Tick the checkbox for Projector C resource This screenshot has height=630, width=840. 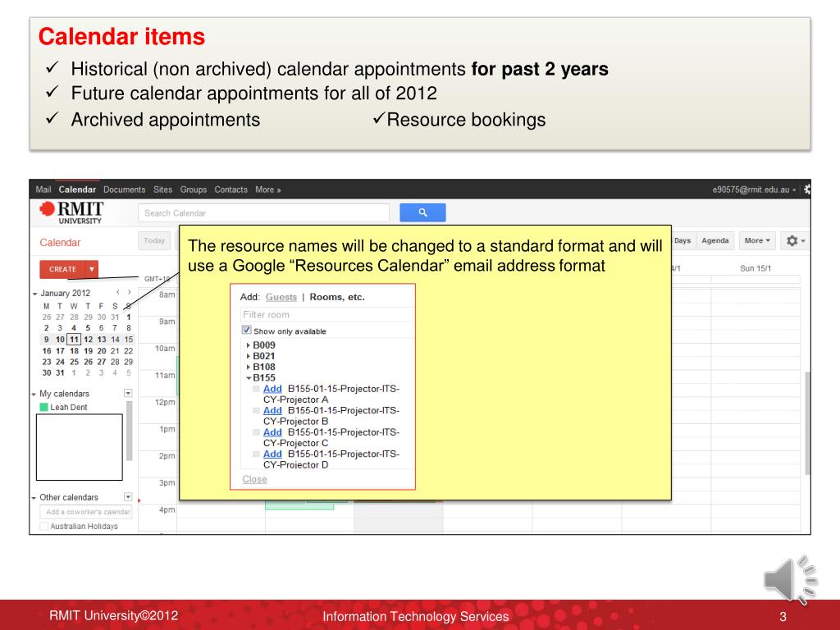click(x=257, y=432)
